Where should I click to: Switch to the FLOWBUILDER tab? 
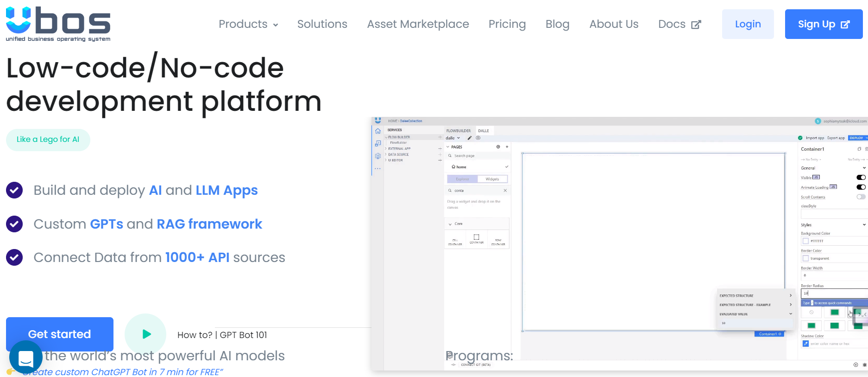(459, 131)
